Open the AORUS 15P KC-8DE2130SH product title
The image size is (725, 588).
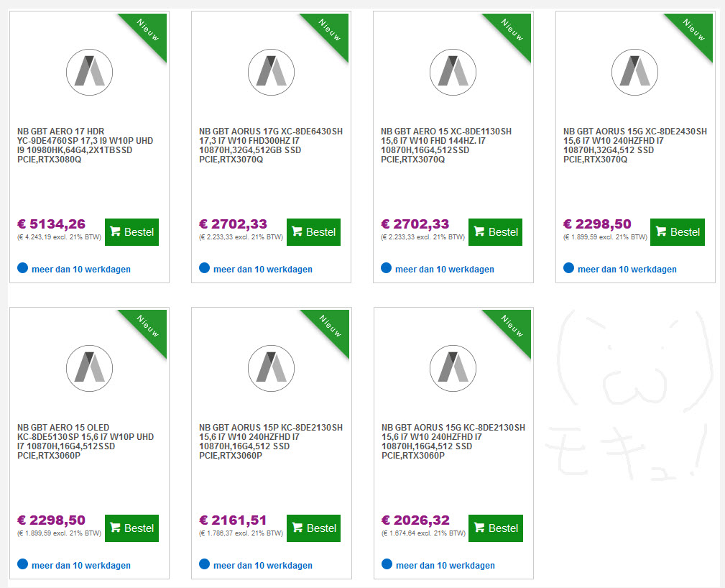point(271,441)
